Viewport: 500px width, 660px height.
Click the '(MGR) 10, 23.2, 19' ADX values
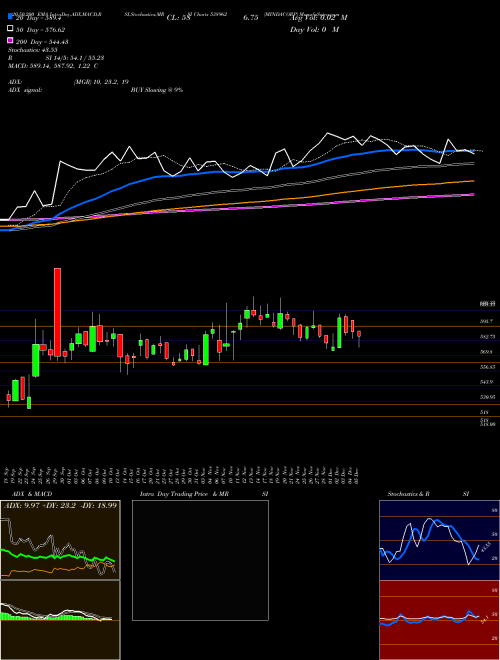coord(101,82)
